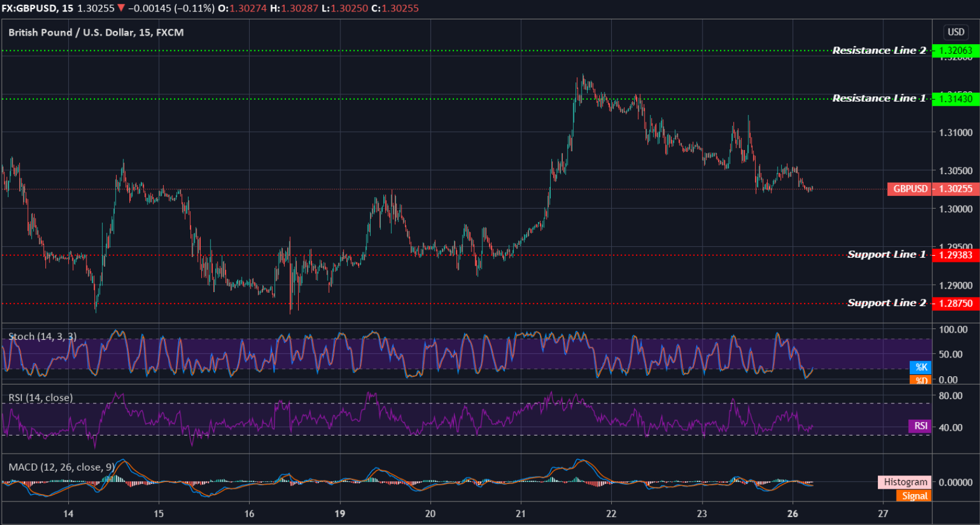This screenshot has width=980, height=525.
Task: Click the 1.30500 price axis label
Action: point(955,171)
